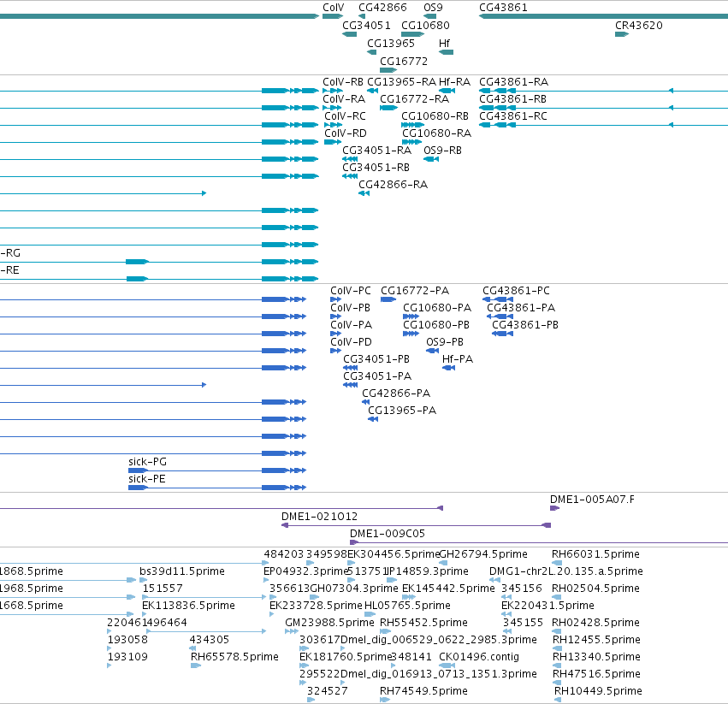This screenshot has width=728, height=704.
Task: Select the CG34051-RB transcript
Action: pos(350,176)
